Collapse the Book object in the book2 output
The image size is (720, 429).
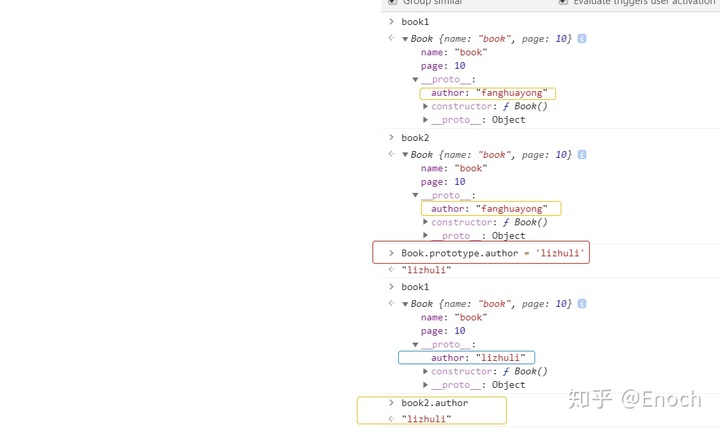pos(405,155)
